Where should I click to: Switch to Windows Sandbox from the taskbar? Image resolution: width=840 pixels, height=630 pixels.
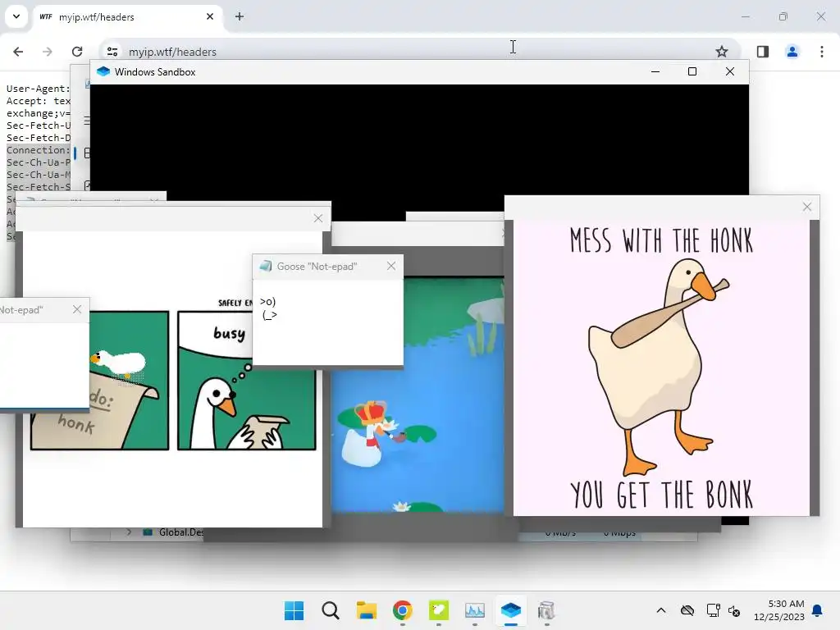tap(510, 610)
